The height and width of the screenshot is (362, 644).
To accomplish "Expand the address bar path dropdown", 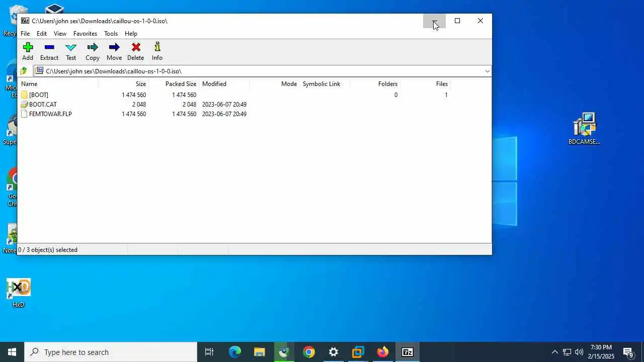I will (x=487, y=71).
